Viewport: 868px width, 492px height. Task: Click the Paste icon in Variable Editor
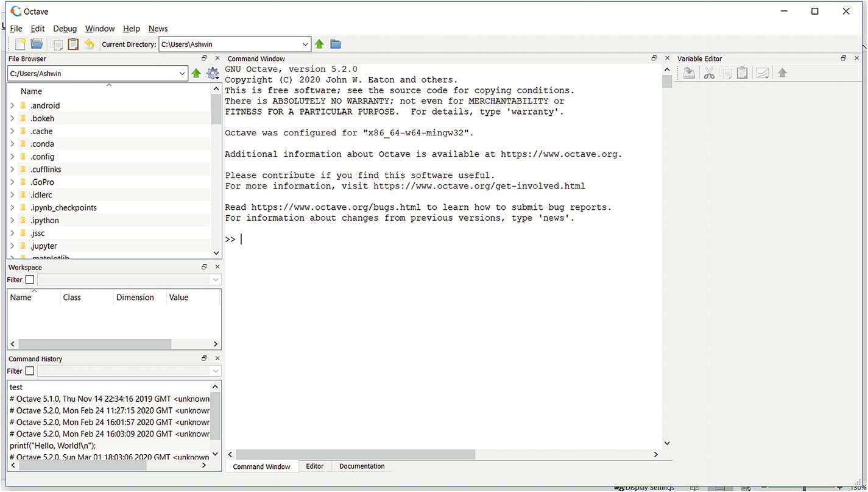742,73
